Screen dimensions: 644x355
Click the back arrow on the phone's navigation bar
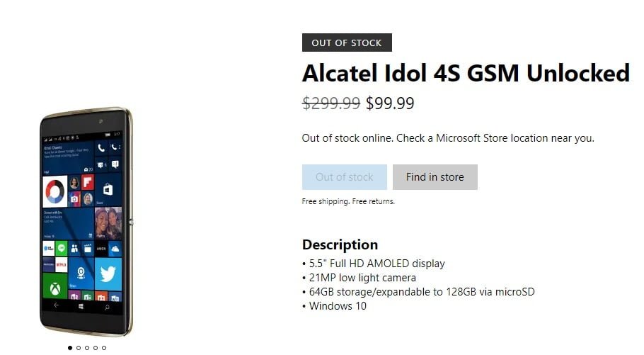pos(56,306)
